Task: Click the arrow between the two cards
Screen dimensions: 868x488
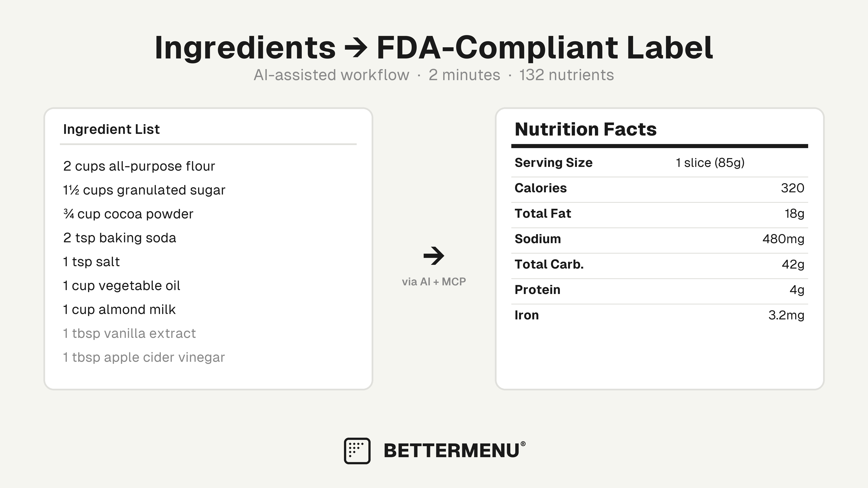Action: click(x=434, y=256)
